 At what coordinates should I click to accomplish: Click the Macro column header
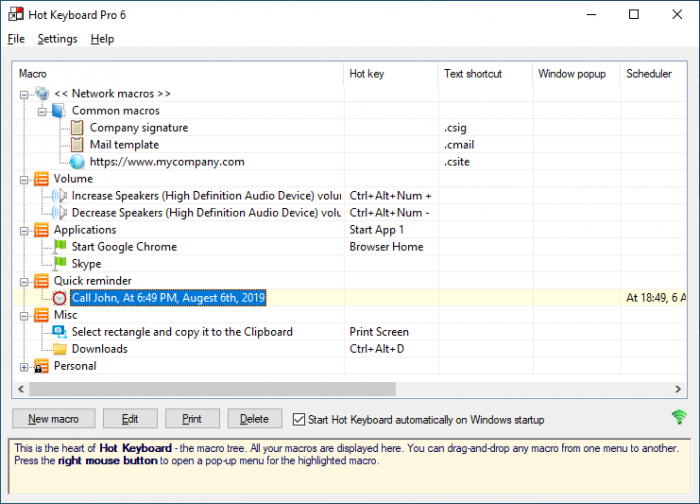[179, 74]
